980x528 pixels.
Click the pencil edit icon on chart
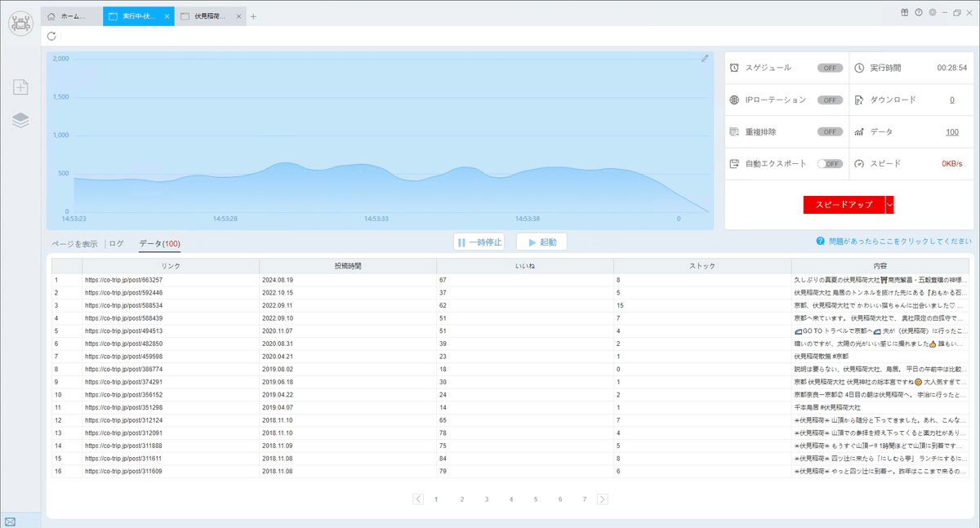(705, 59)
